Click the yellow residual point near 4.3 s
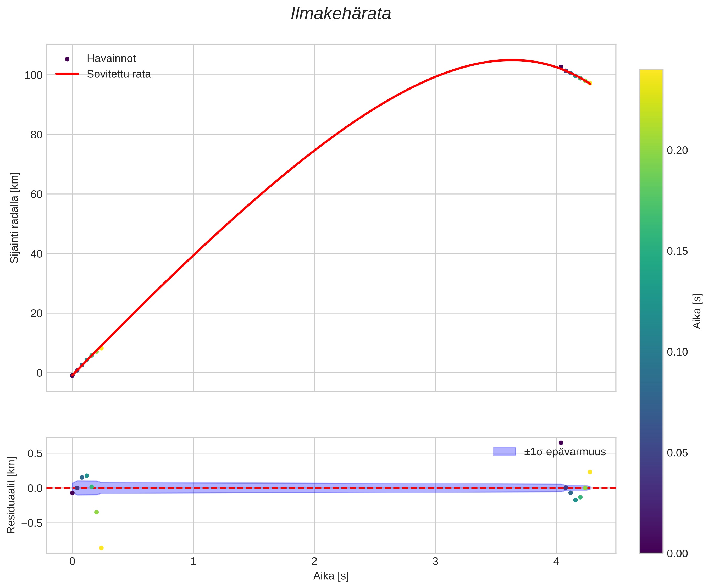709x588 pixels. [x=590, y=472]
